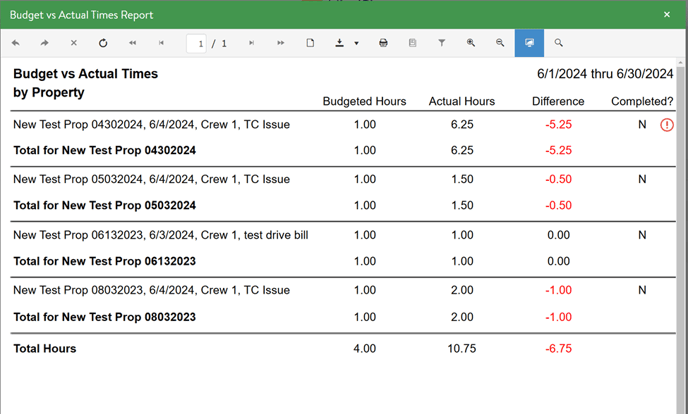This screenshot has width=688, height=414.
Task: Zoom in on the report
Action: coord(471,44)
